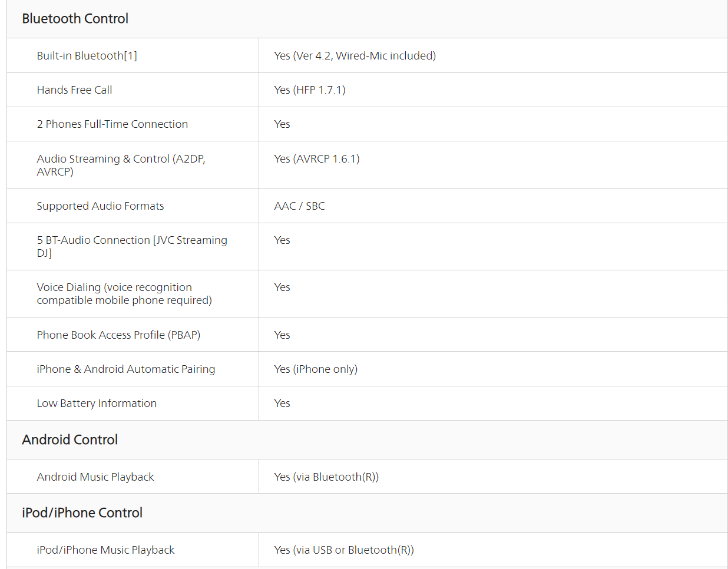This screenshot has width=728, height=569.
Task: Select the Android Music Playback label
Action: (x=95, y=477)
